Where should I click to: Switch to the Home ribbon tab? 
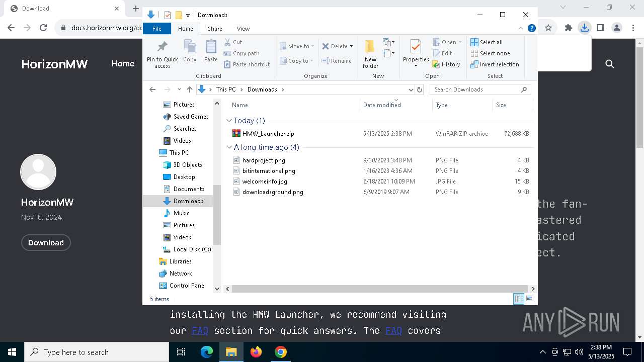185,29
